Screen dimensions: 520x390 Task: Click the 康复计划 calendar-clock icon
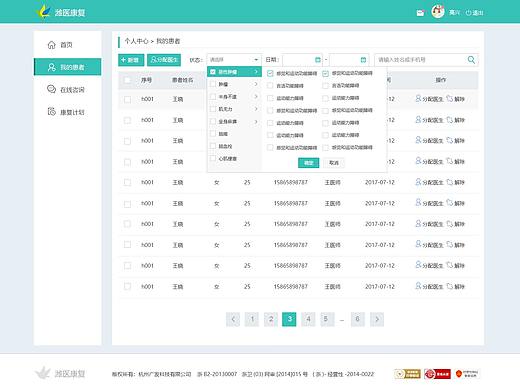tap(51, 112)
